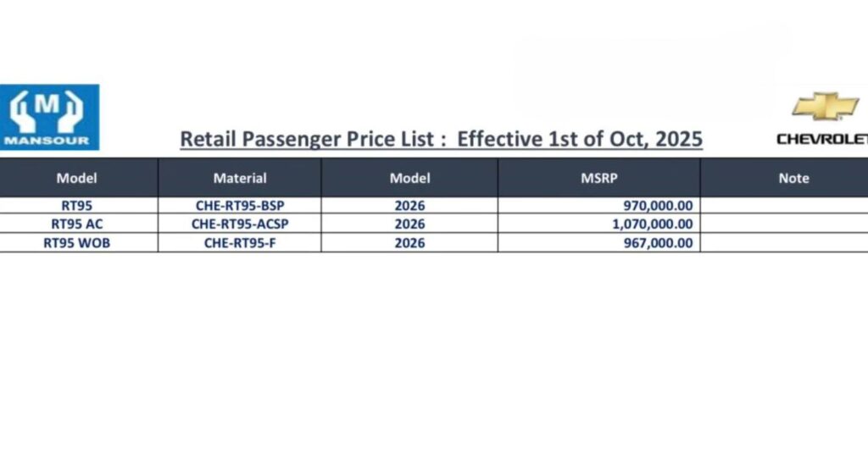The height and width of the screenshot is (454, 868).
Task: Select the Model year column header
Action: tap(409, 178)
